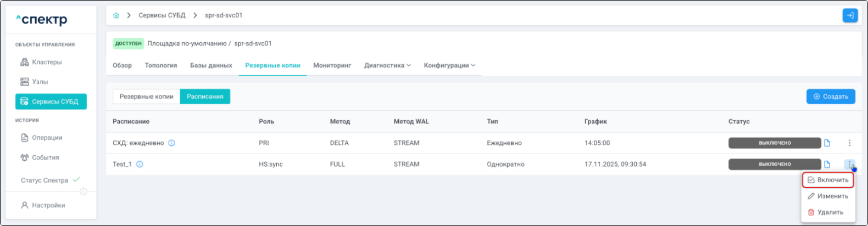
Task: Select the Расписания toggle button
Action: pos(205,97)
